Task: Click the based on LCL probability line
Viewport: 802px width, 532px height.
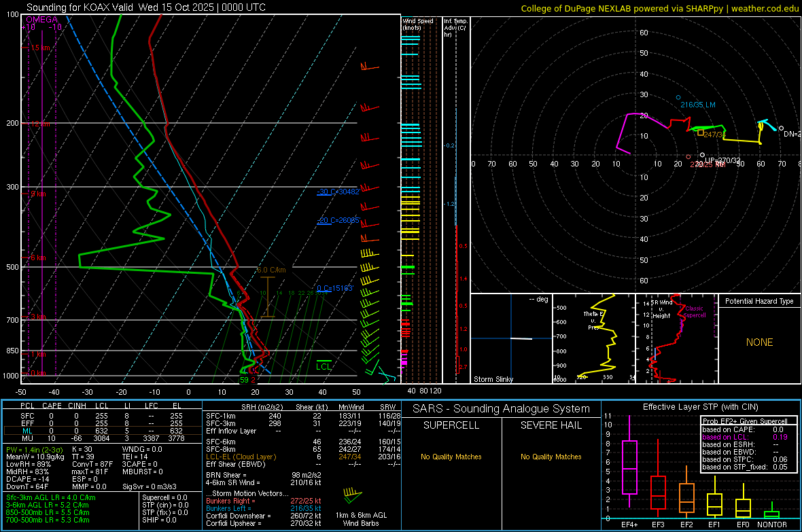Action: (x=745, y=438)
